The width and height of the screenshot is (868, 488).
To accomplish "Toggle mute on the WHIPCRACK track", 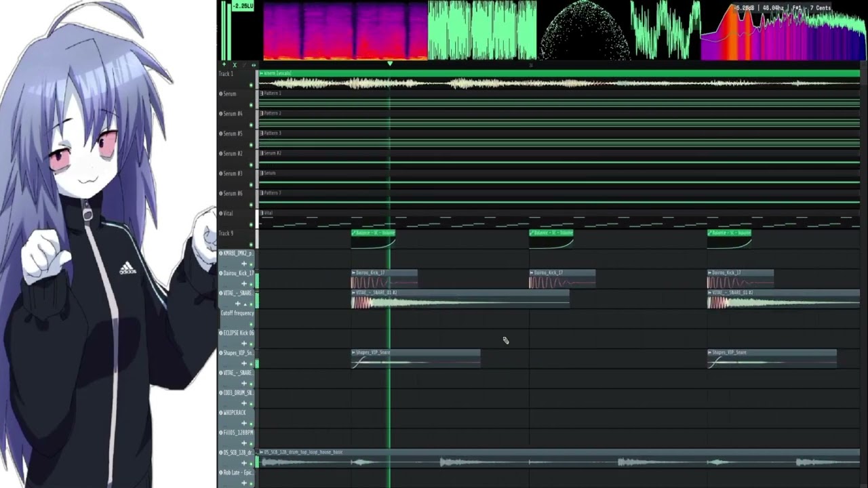I will pos(252,424).
